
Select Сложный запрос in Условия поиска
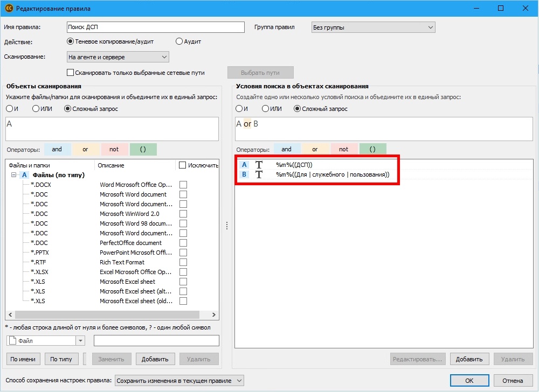pos(297,109)
